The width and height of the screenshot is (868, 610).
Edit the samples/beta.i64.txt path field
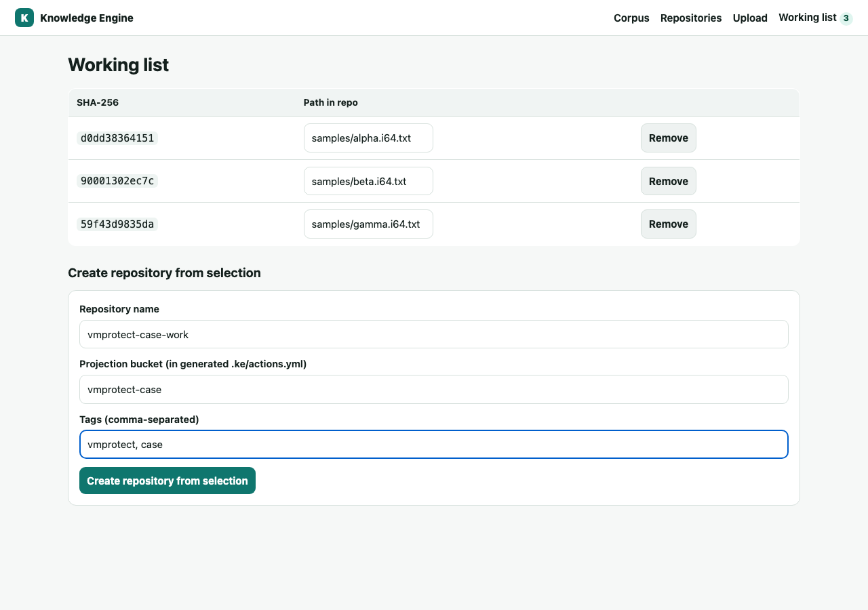[x=368, y=181]
